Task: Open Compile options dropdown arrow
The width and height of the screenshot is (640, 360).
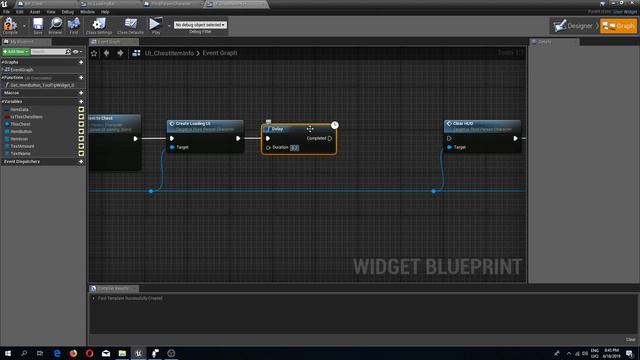Action: (24, 26)
